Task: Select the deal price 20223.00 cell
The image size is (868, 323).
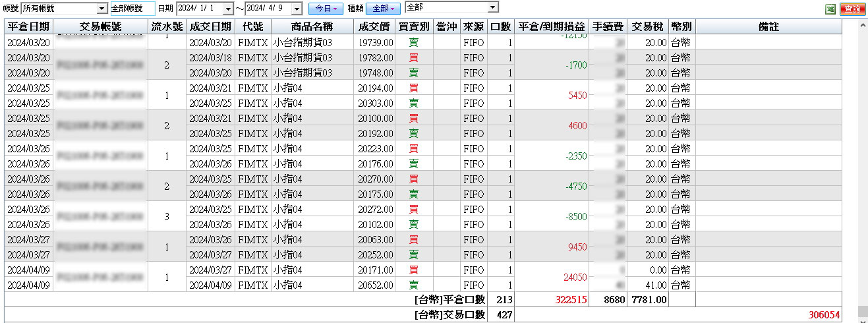Action: pyautogui.click(x=376, y=148)
